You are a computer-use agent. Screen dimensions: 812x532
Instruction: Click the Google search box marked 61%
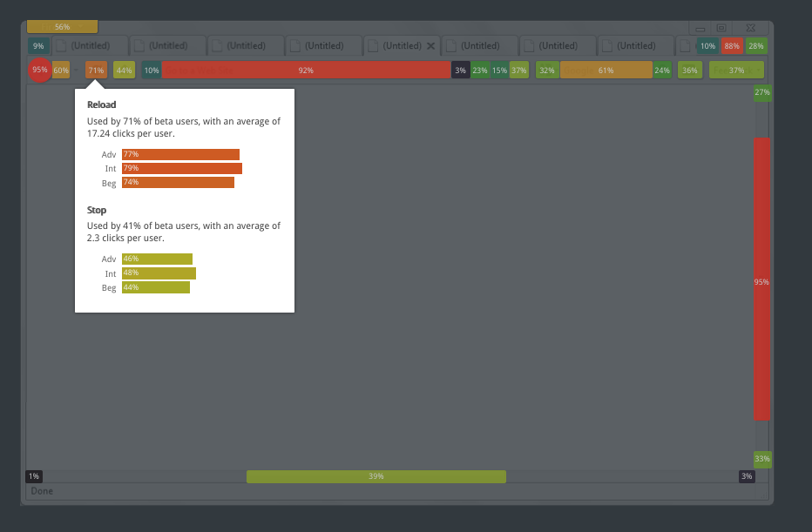point(606,70)
